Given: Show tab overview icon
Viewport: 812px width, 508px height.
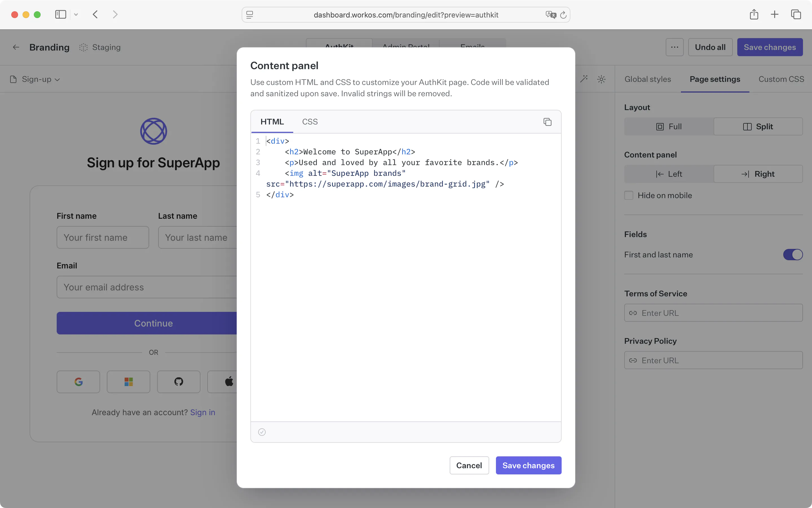Looking at the screenshot, I should coord(796,14).
